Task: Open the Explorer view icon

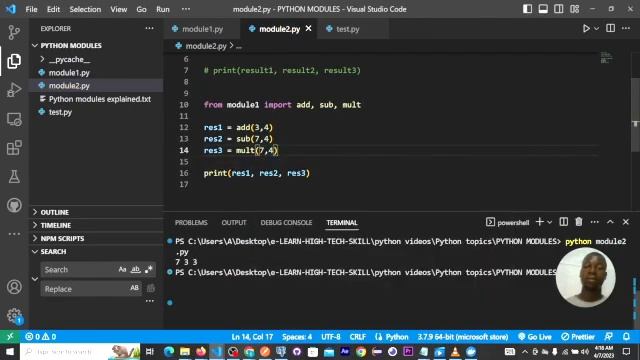Action: 14,61
